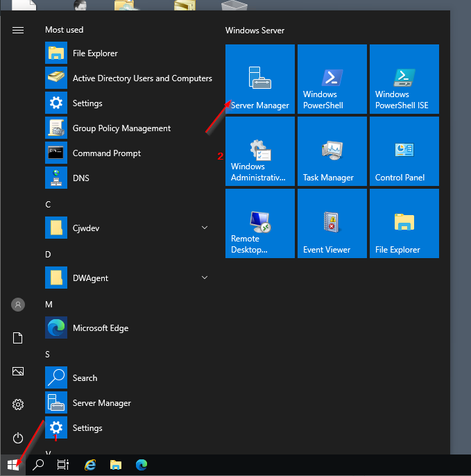This screenshot has height=476, width=471.
Task: Launch the Event Viewer tile
Action: coord(332,223)
